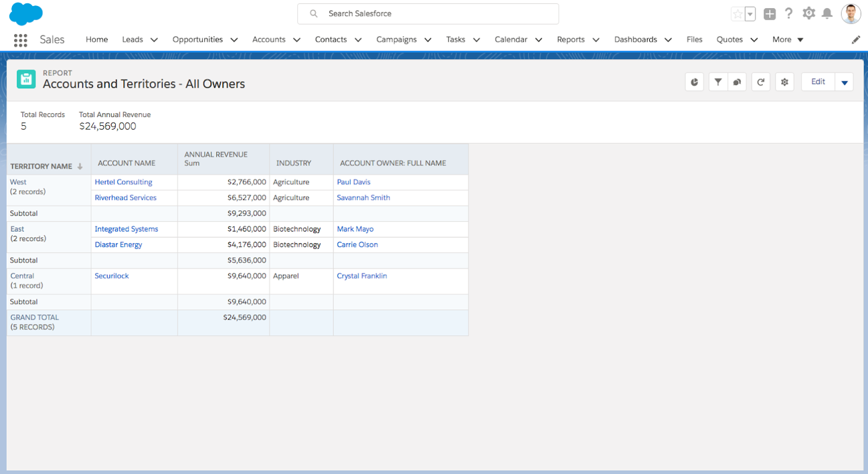Open the notifications bell

point(827,13)
